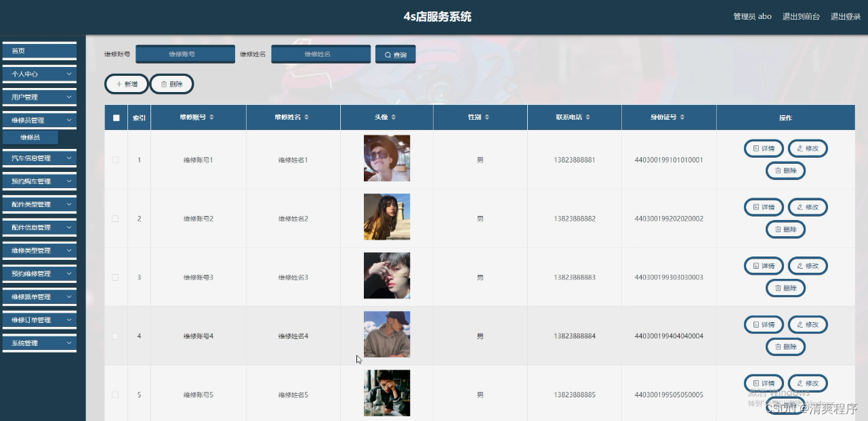
Task: Click the 退出到前台 link
Action: pyautogui.click(x=802, y=16)
